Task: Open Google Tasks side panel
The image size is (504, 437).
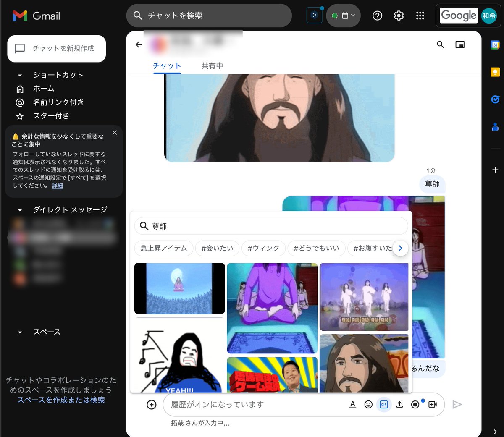Action: [495, 99]
